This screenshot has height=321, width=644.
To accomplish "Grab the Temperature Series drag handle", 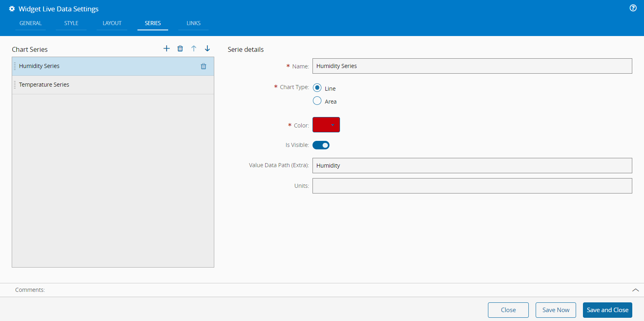I will 15,85.
